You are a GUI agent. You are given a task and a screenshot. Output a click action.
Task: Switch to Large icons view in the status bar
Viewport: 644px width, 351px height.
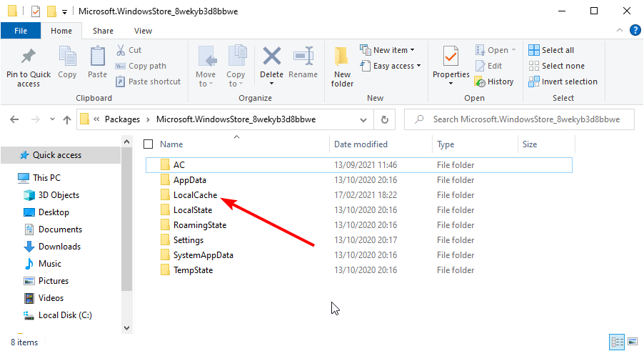[633, 342]
